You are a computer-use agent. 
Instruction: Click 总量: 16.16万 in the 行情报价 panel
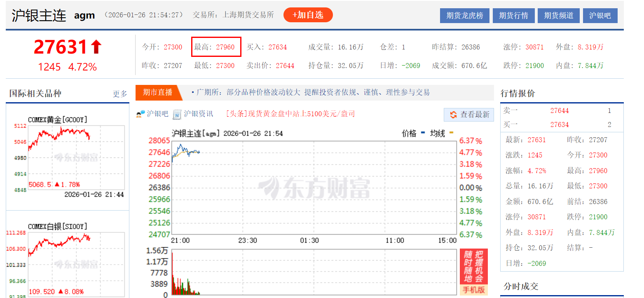(529, 186)
